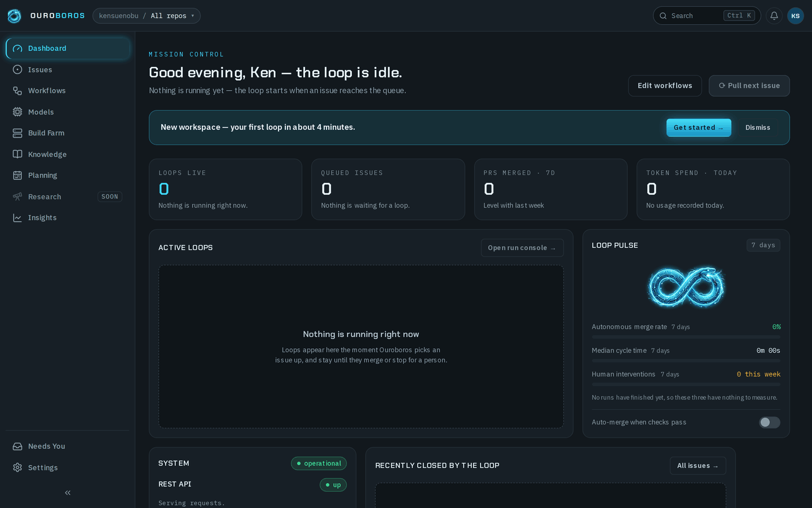Open Needs You page
Image resolution: width=812 pixels, height=508 pixels.
click(x=68, y=446)
